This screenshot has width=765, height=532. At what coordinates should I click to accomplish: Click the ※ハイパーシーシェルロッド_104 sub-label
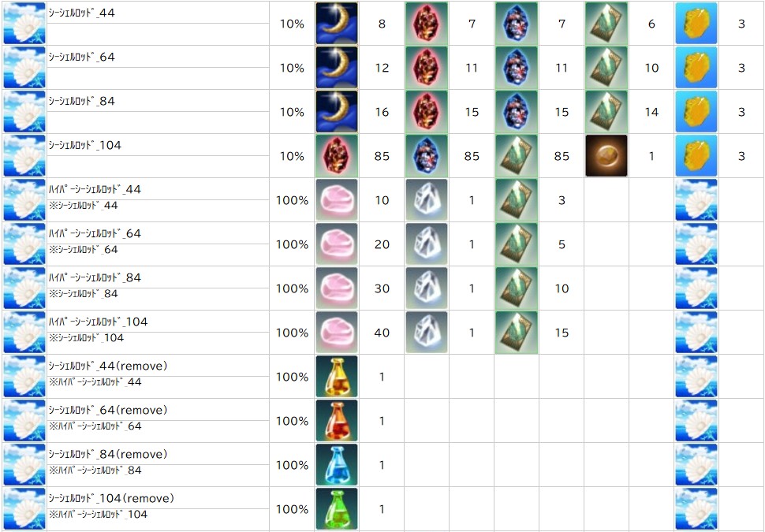tap(98, 514)
